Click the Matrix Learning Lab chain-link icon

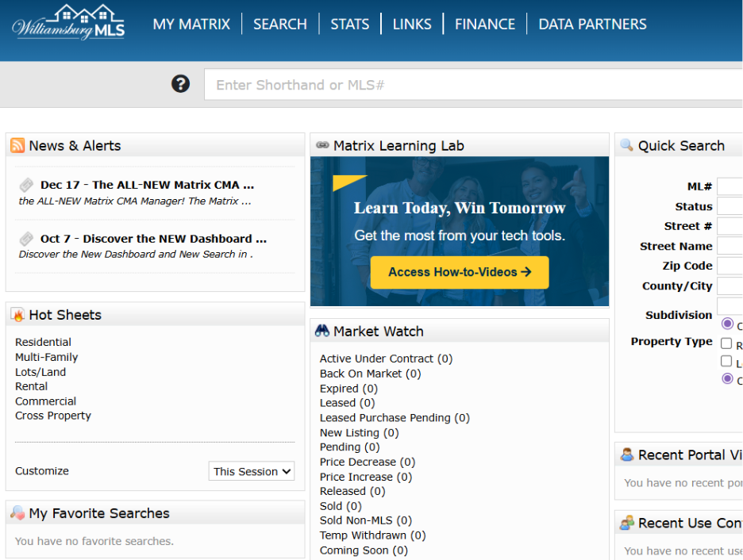click(322, 145)
